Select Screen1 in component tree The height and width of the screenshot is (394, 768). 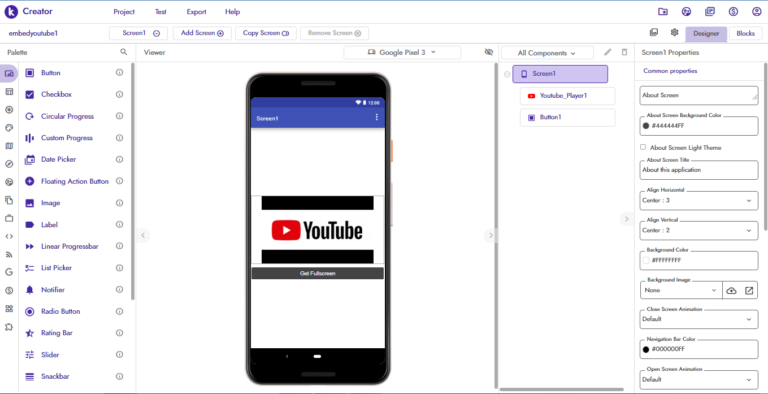[x=560, y=74]
